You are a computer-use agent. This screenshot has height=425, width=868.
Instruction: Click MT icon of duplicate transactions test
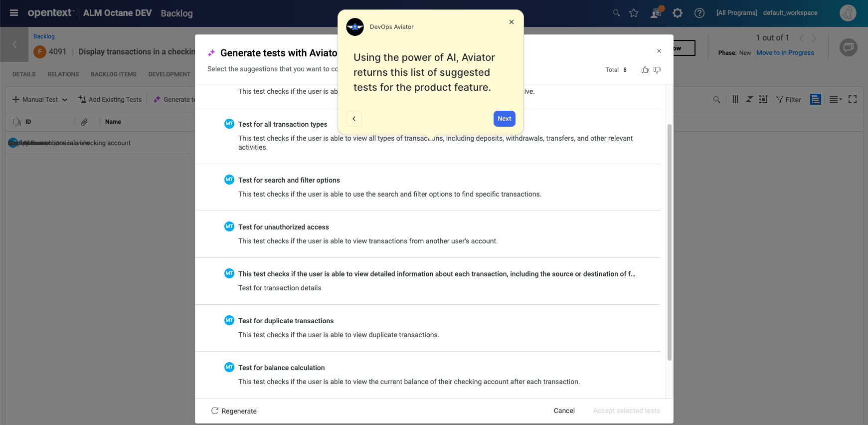229,320
